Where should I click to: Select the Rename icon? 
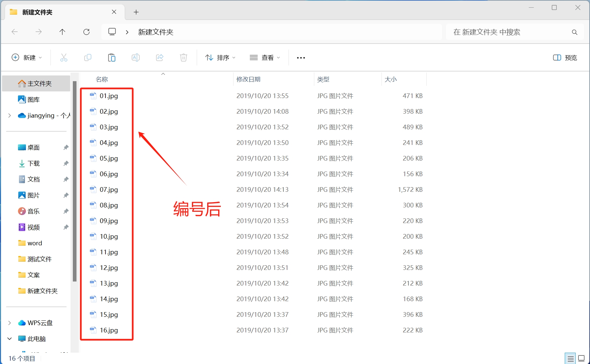[x=136, y=57]
